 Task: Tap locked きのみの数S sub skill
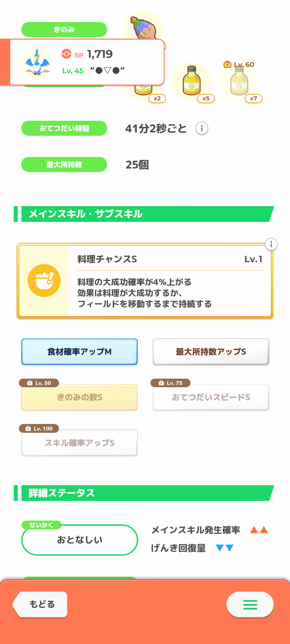[x=79, y=397]
